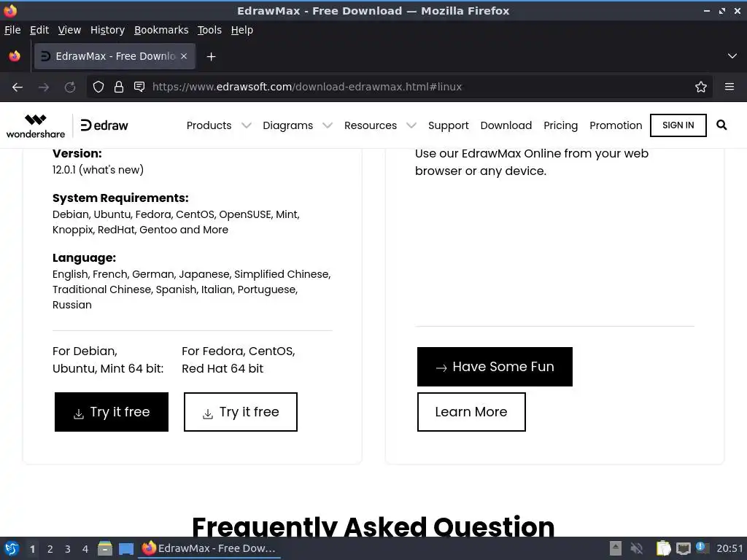Close the EdrawMax tab
Screen dimensions: 747x560
tap(184, 56)
